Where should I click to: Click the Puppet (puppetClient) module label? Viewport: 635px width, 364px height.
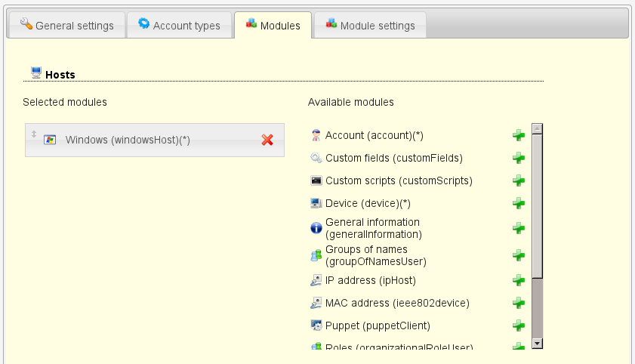click(378, 325)
